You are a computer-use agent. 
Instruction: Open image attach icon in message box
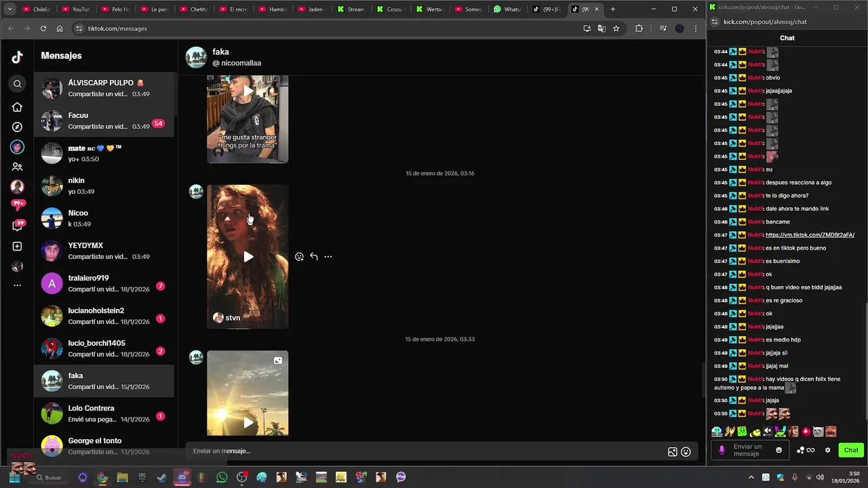[672, 452]
